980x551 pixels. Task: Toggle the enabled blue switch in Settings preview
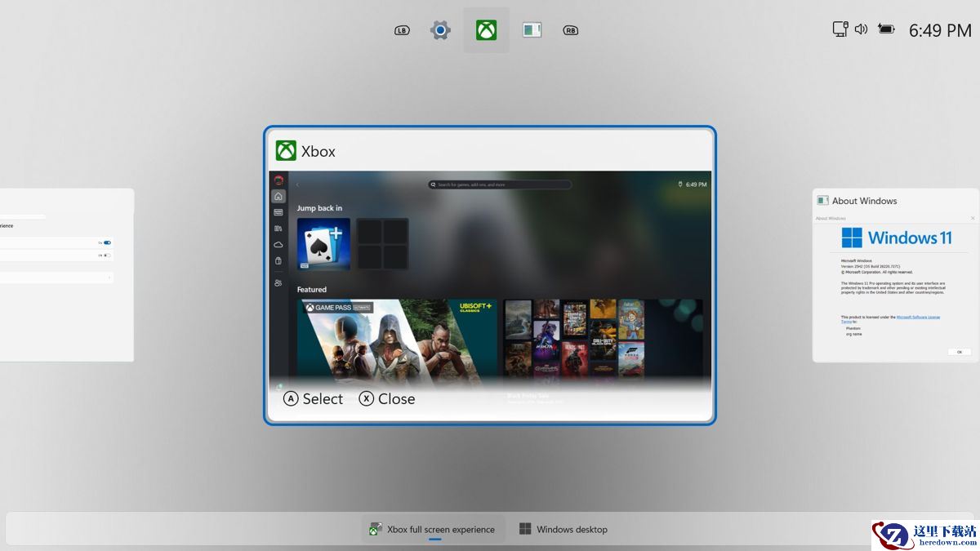[107, 242]
